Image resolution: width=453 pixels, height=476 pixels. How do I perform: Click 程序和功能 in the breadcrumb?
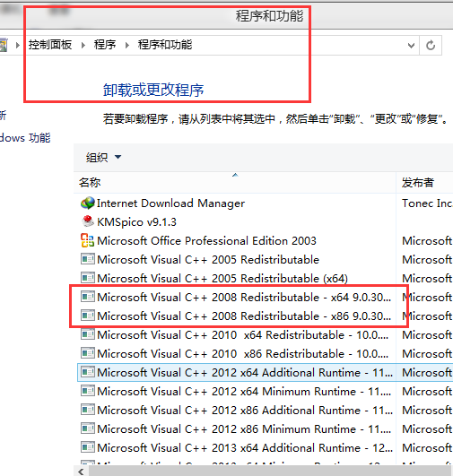point(165,45)
